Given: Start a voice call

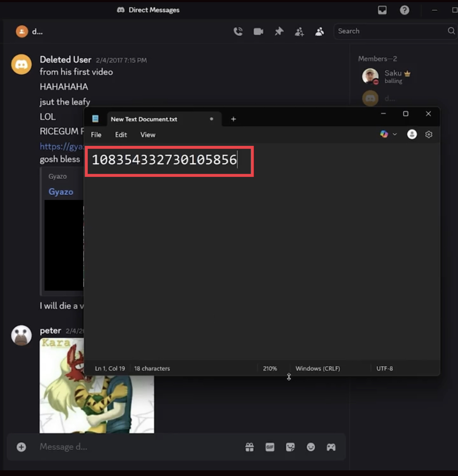Looking at the screenshot, I should [238, 32].
